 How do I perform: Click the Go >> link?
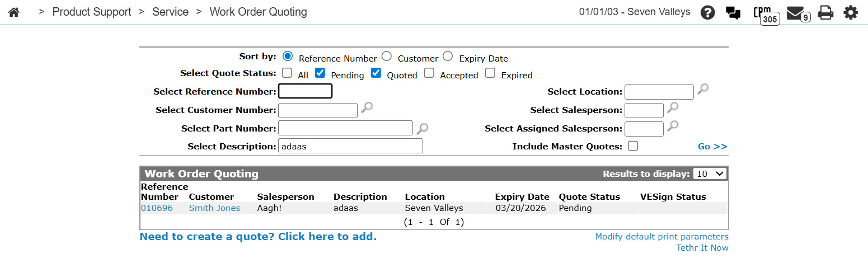click(x=712, y=147)
